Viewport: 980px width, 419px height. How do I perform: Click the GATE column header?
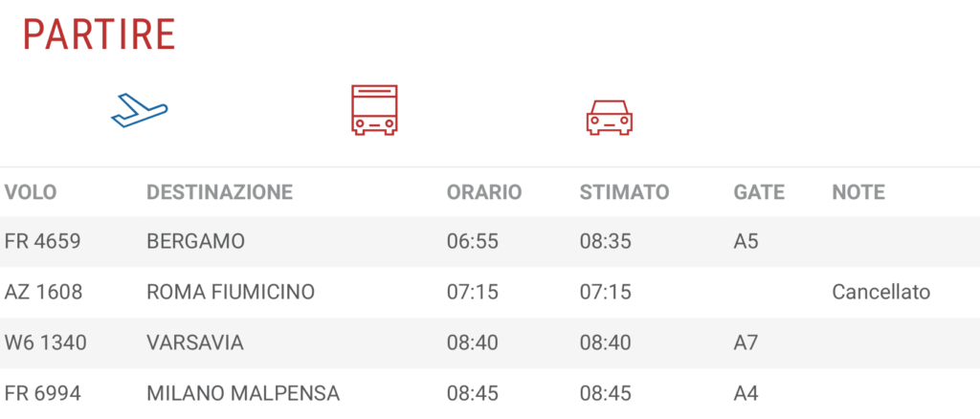click(x=759, y=192)
